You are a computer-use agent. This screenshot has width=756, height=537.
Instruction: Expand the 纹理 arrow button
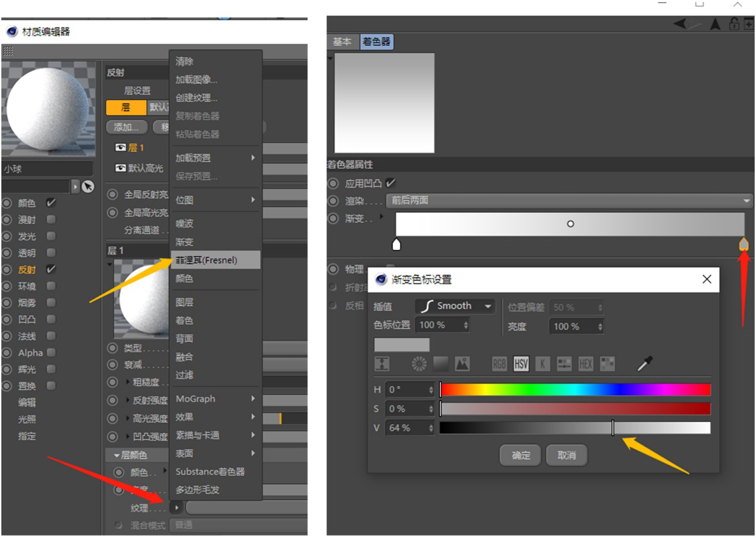[177, 508]
